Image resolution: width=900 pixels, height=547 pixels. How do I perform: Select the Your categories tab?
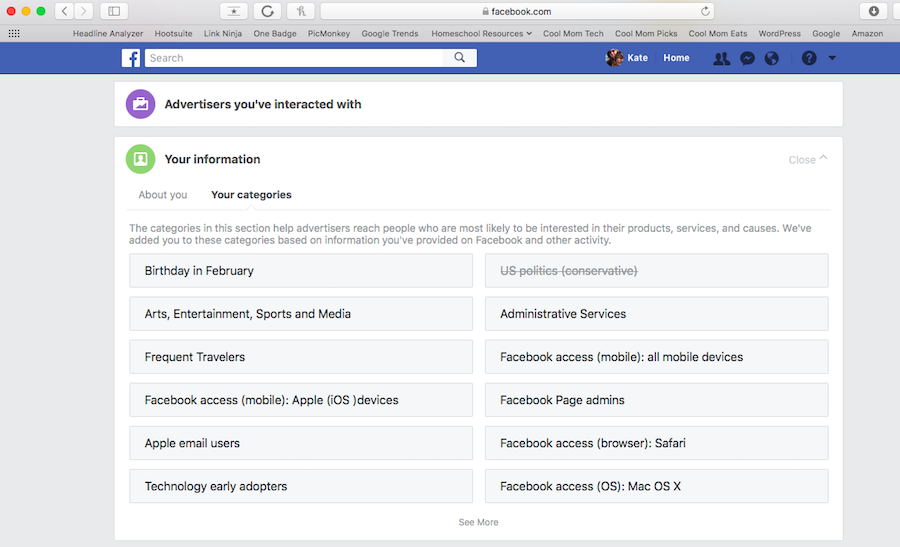[x=251, y=195]
